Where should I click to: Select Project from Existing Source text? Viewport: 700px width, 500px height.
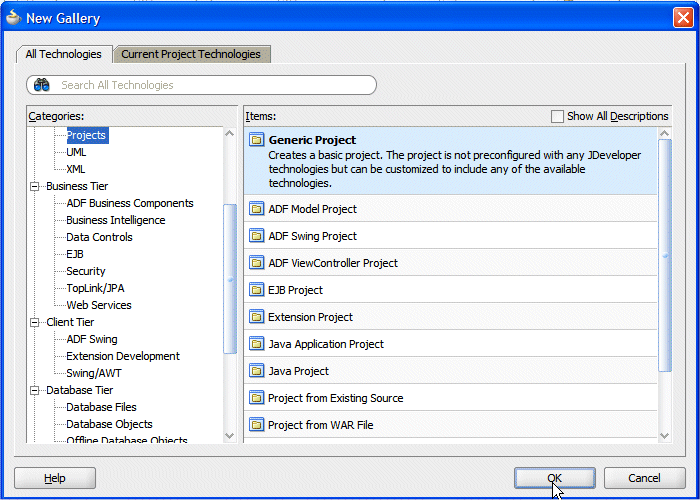pos(335,398)
